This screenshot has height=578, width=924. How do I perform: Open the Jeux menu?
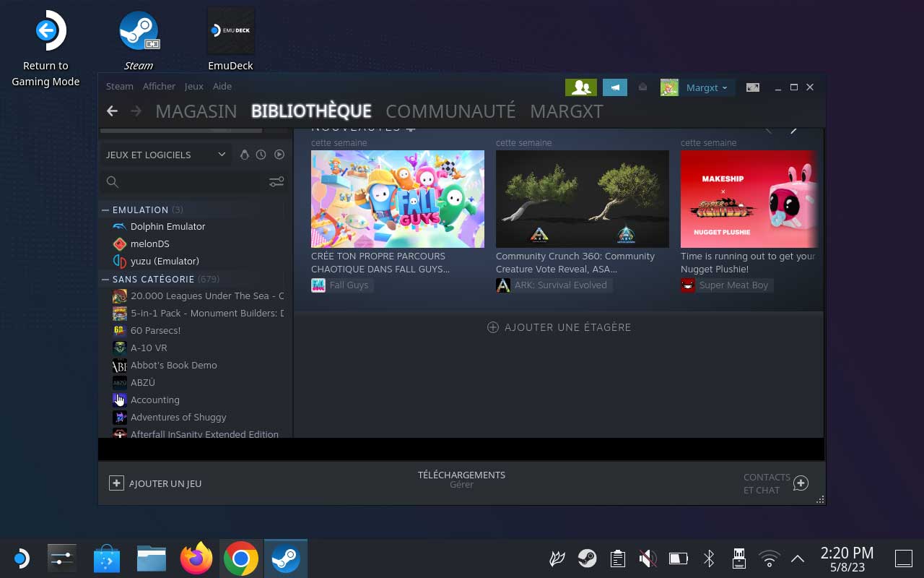(x=194, y=86)
